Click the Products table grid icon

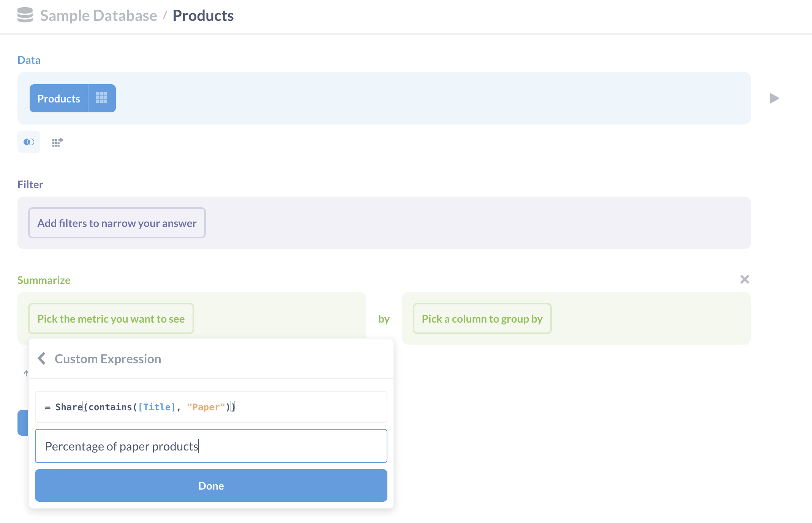pos(101,98)
